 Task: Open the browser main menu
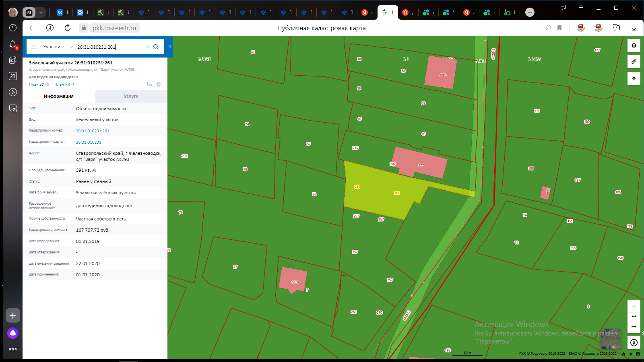(x=581, y=8)
